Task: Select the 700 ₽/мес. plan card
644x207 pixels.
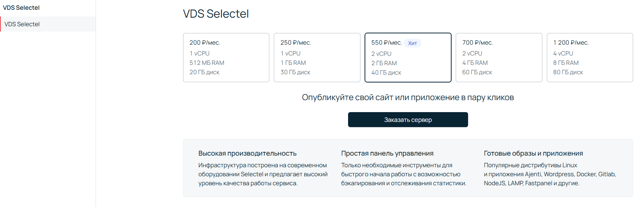Action: pos(499,57)
